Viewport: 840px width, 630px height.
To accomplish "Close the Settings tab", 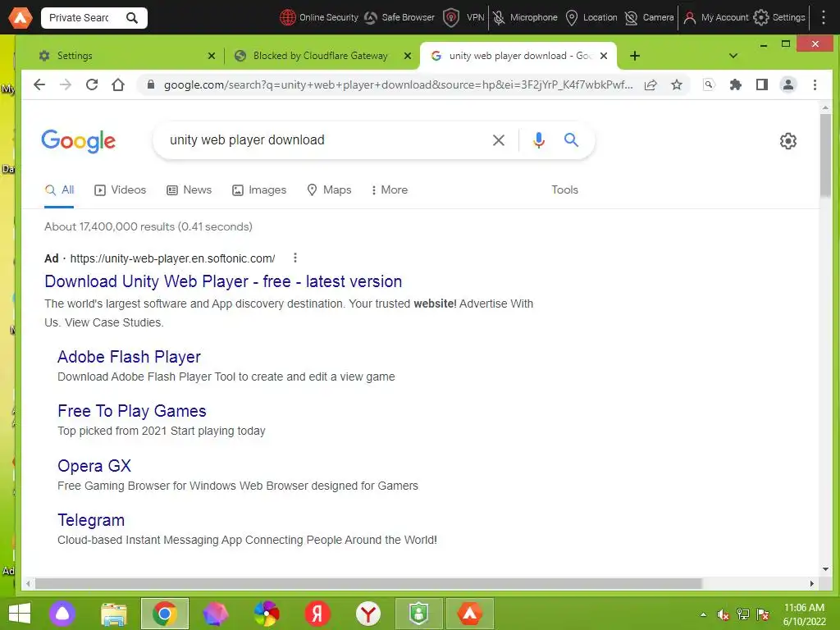I will pos(212,56).
